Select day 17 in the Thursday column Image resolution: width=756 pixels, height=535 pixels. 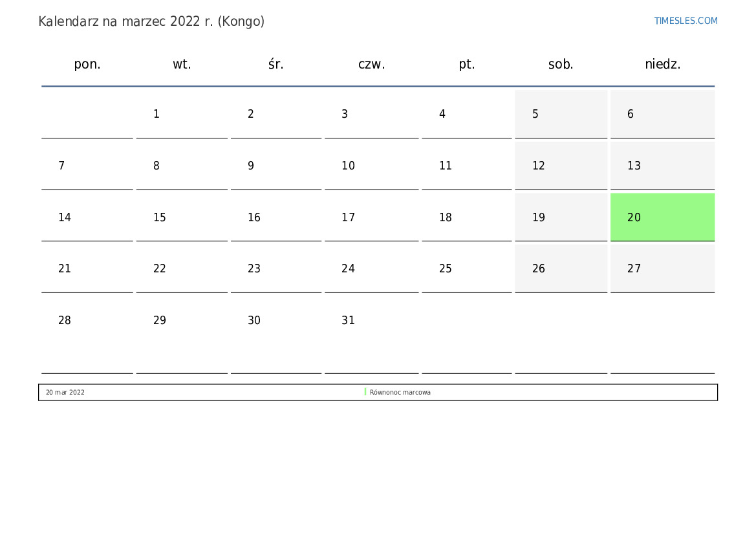click(371, 217)
